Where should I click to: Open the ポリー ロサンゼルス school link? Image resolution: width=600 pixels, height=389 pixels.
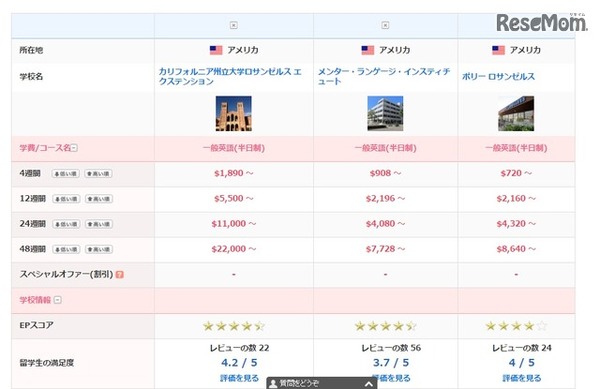(x=498, y=76)
